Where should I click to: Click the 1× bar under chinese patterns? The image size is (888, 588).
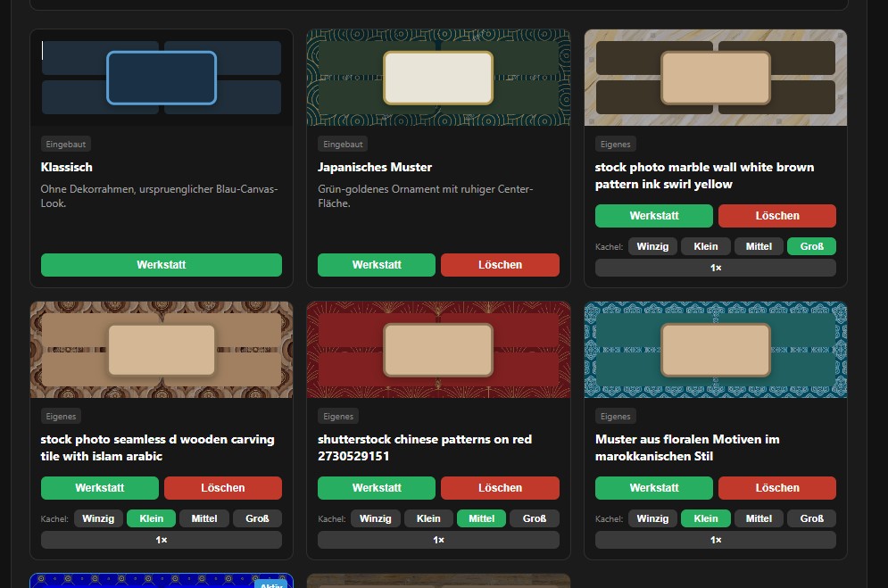tap(438, 540)
